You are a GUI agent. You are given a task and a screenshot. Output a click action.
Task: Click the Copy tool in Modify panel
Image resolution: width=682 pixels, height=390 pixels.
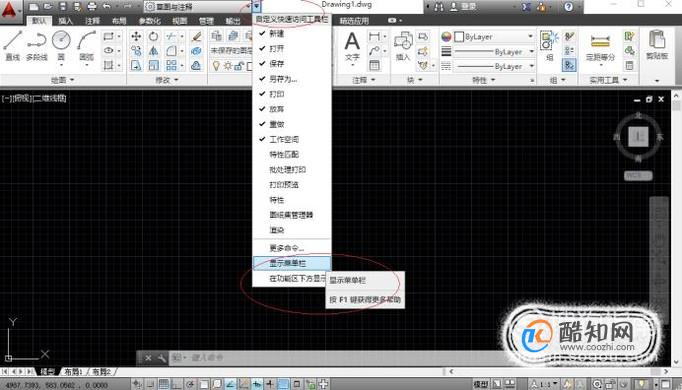coord(136,51)
